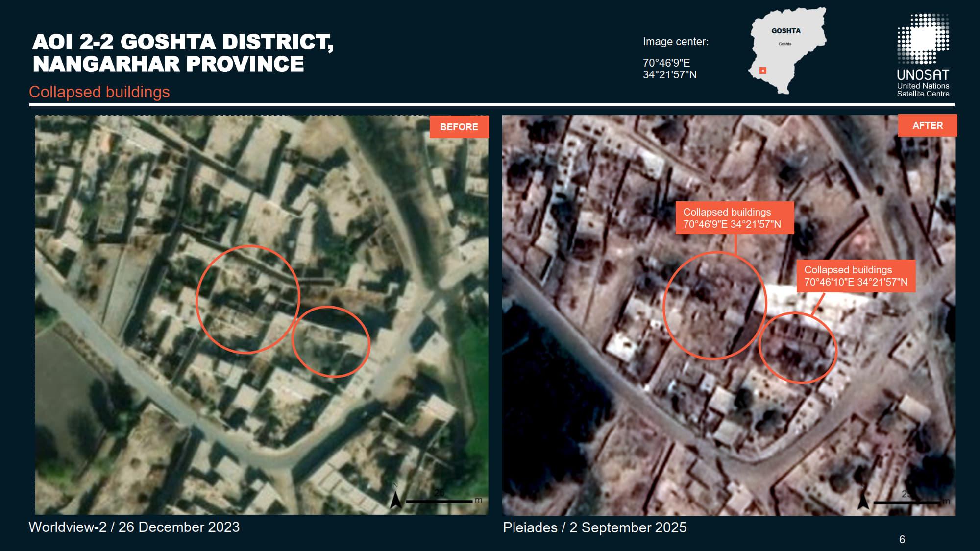Click the orange AFTER label tag
Image resolution: width=980 pixels, height=551 pixels.
click(927, 125)
